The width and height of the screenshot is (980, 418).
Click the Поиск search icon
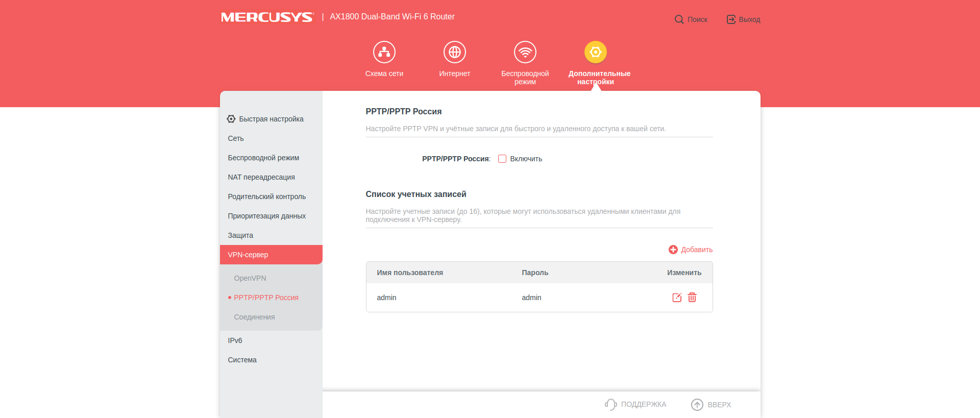(x=679, y=19)
